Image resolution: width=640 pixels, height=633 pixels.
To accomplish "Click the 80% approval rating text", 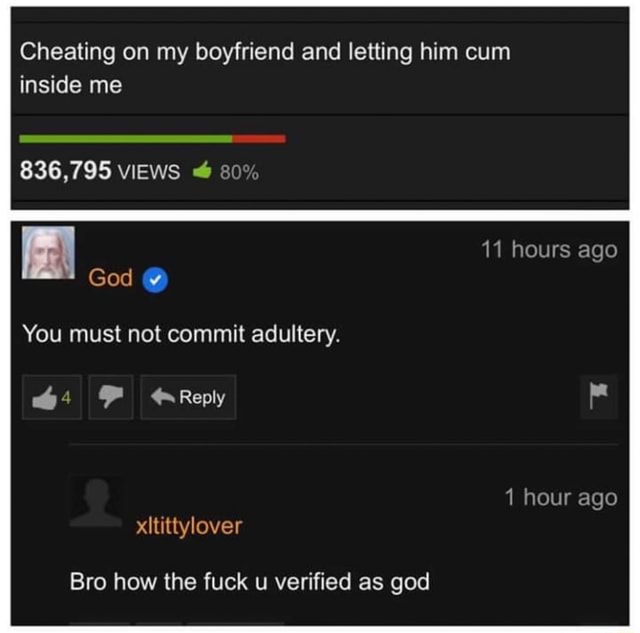I will [x=239, y=172].
